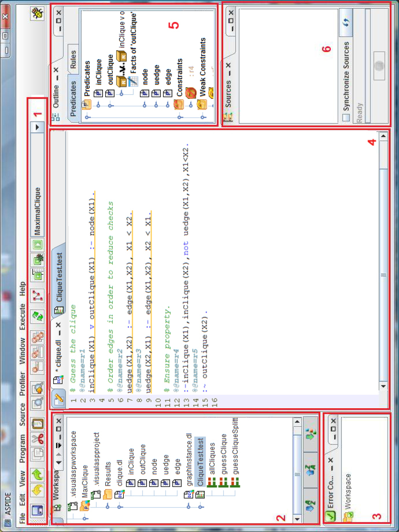Collapse the Results folder node
The height and width of the screenshot is (532, 399).
click(x=107, y=507)
